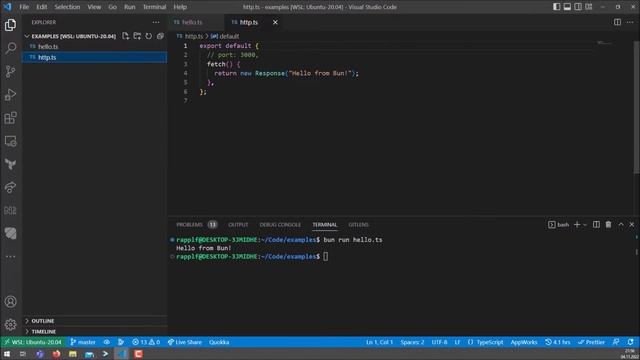Split the terminal panel

[596, 224]
